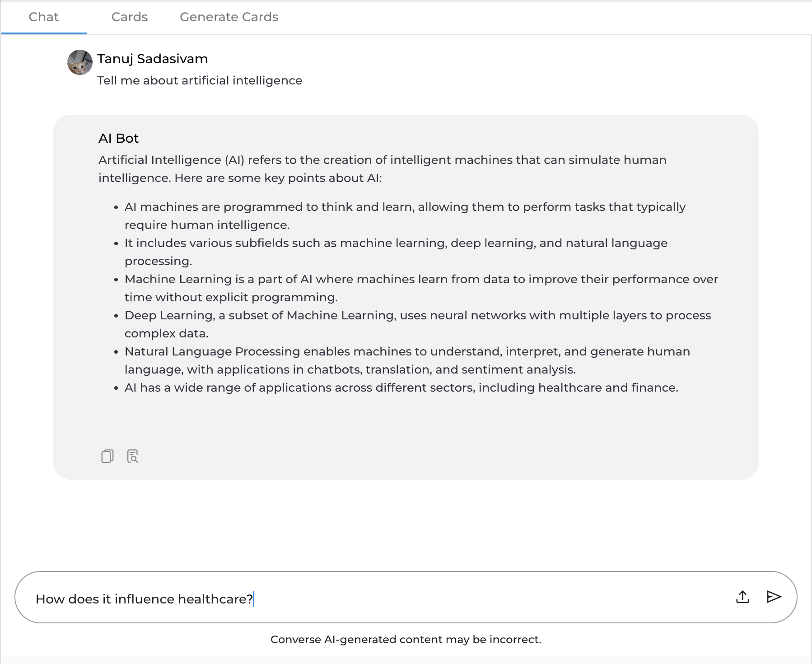This screenshot has width=812, height=664.
Task: Send the typed message
Action: [x=774, y=597]
